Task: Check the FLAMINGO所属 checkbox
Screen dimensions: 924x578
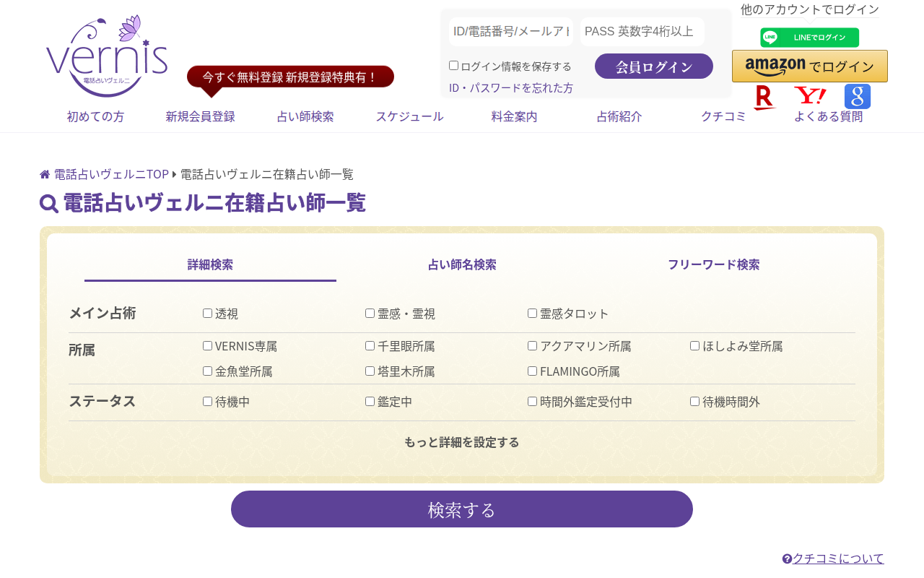Action: coord(532,371)
